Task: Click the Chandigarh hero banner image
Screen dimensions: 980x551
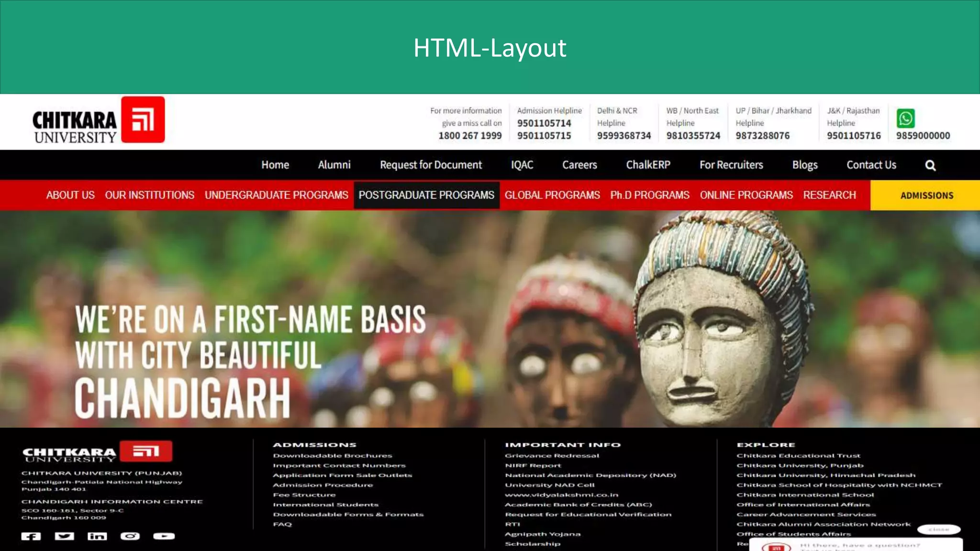Action: click(x=490, y=319)
